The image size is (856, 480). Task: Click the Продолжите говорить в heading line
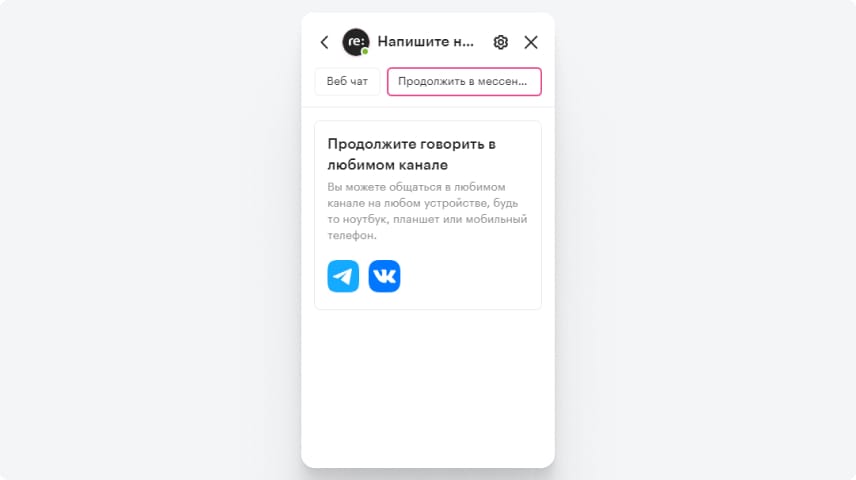pos(412,144)
